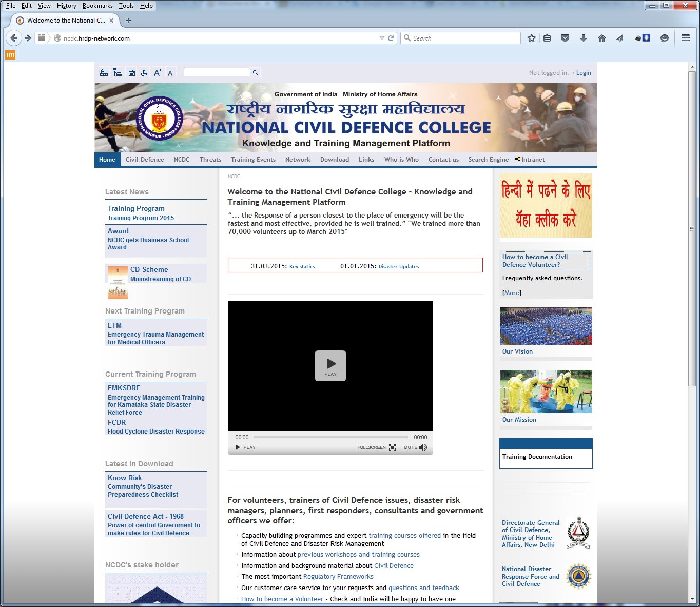Save page to Pocket icon
Screen dimensions: 700x607
click(565, 38)
